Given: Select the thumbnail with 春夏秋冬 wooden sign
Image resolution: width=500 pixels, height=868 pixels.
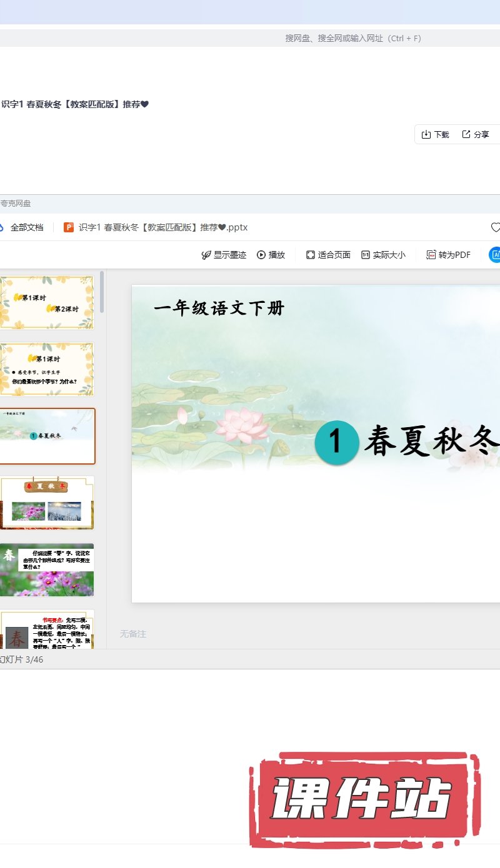Looking at the screenshot, I should 47,503.
